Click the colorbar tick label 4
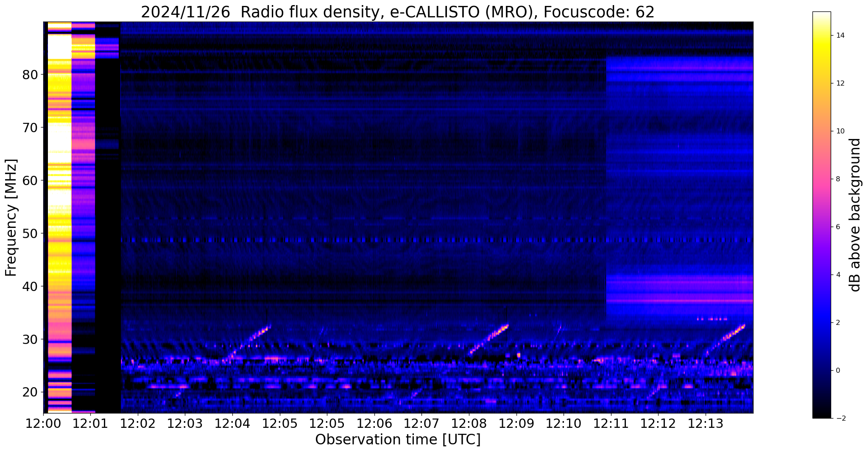The image size is (868, 452). (x=837, y=275)
